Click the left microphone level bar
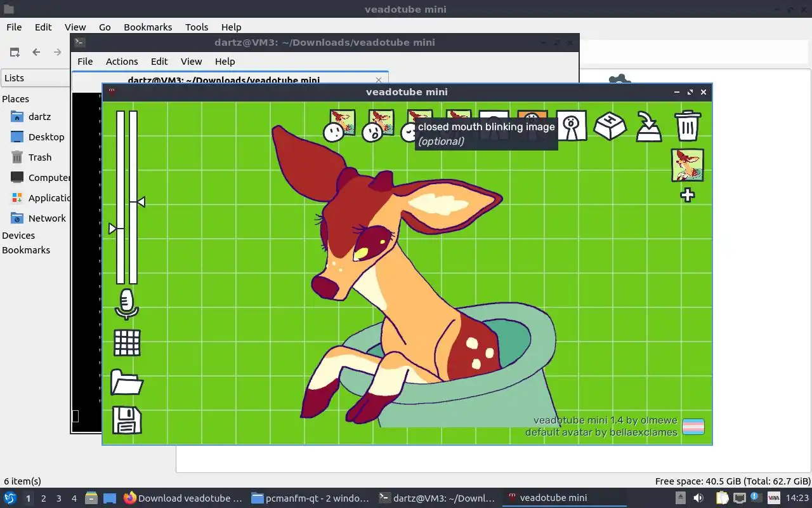This screenshot has width=812, height=508. coord(121,197)
